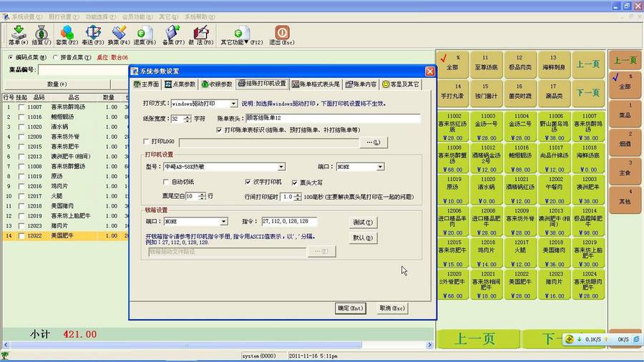
Task: Toggle the 自动切纸 checkbox
Action: click(165, 182)
